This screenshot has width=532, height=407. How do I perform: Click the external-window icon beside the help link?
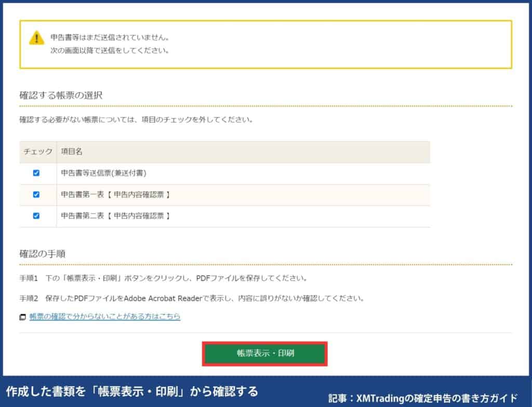(23, 317)
